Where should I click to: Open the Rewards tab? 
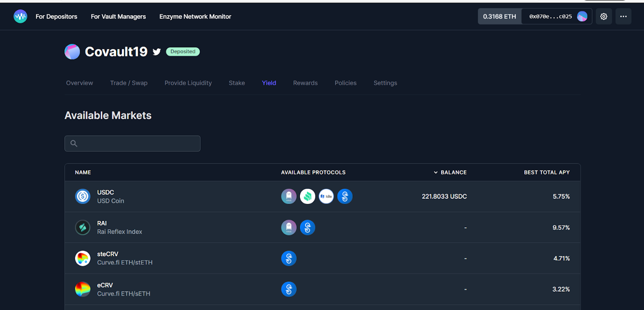pos(305,83)
